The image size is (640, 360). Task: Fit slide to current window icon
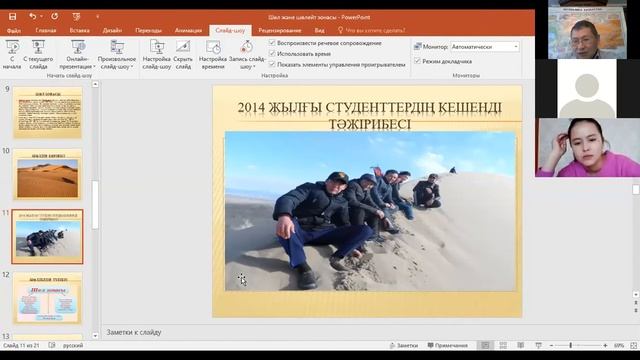[633, 346]
